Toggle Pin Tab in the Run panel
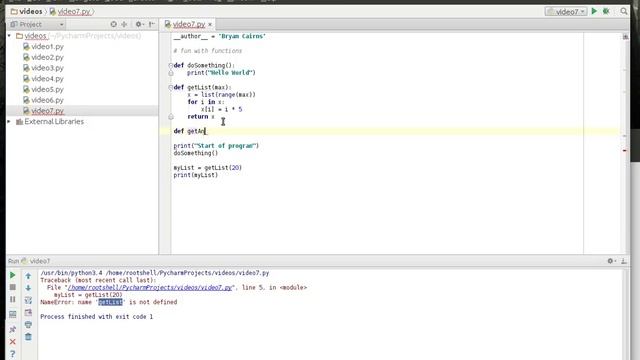The height and width of the screenshot is (360, 640). coord(13,329)
